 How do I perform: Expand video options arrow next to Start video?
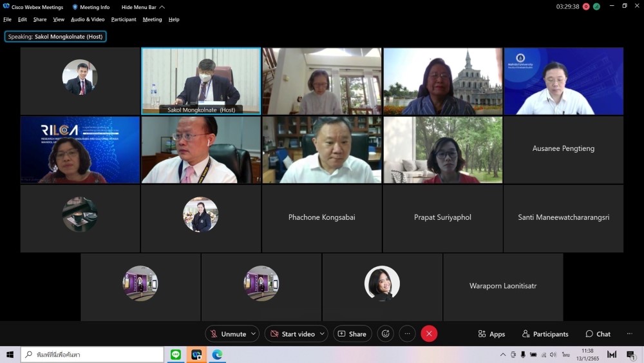pyautogui.click(x=322, y=334)
